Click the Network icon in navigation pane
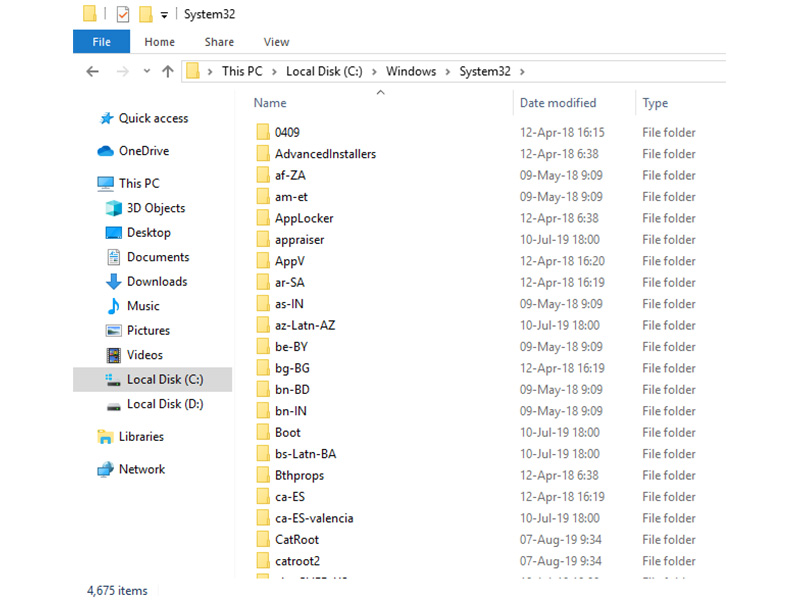This screenshot has width=800, height=600. click(105, 469)
